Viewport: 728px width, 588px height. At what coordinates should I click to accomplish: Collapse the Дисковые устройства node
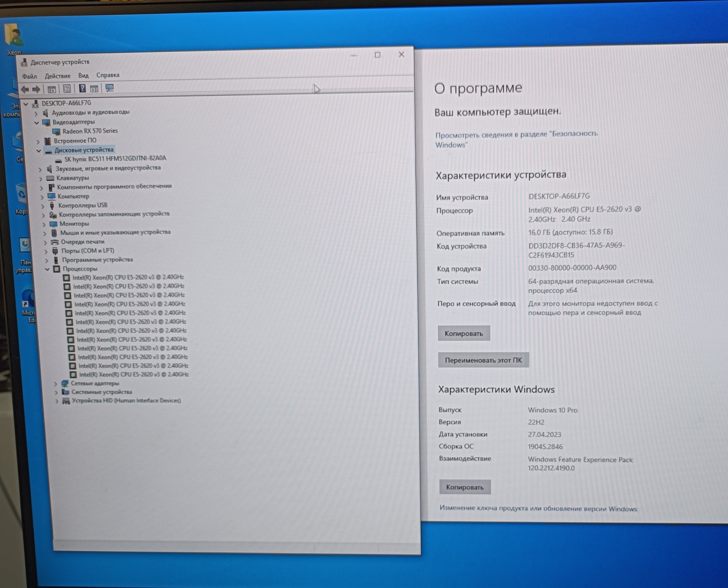[x=39, y=151]
